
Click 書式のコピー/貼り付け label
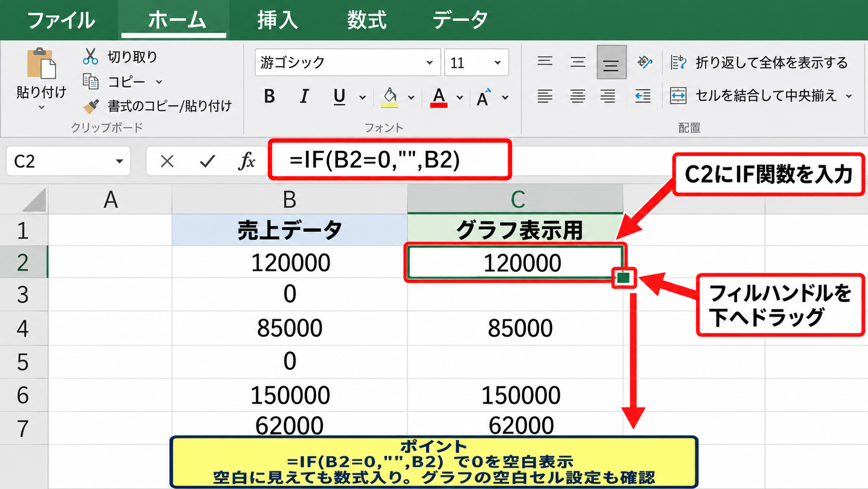(x=170, y=106)
